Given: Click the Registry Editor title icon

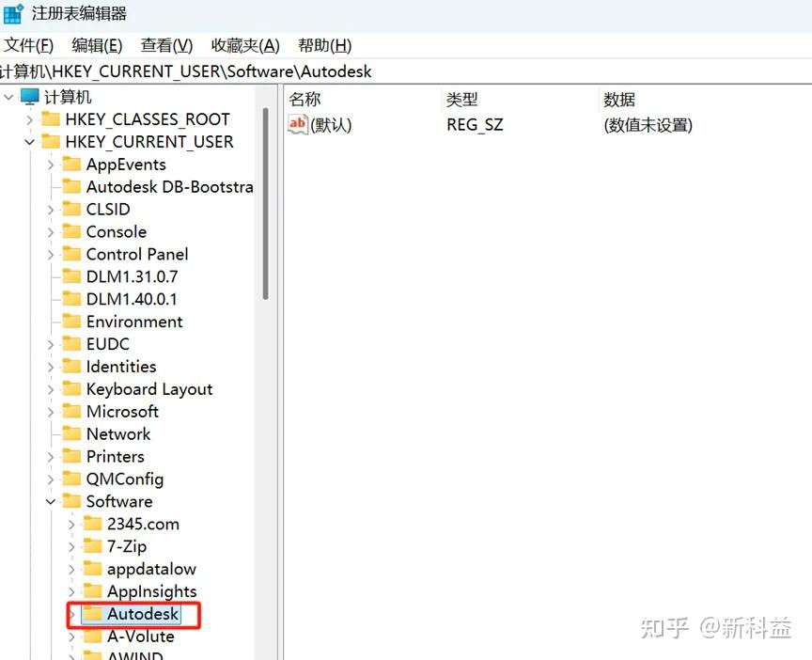Looking at the screenshot, I should pyautogui.click(x=13, y=13).
